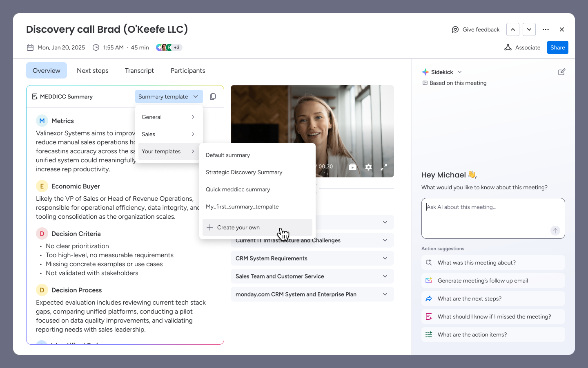
Task: Open video settings gear icon
Action: [368, 167]
